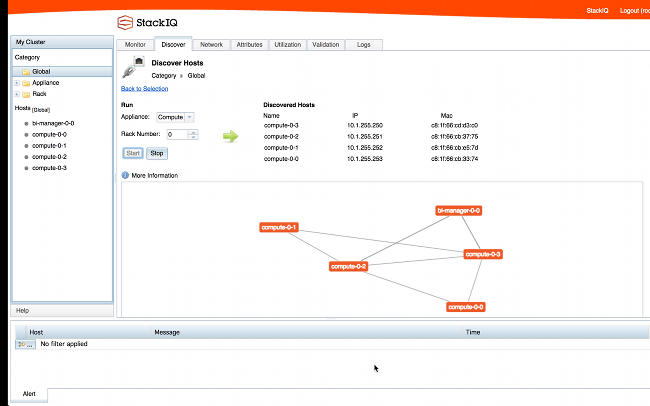Select Global in the category tree
This screenshot has height=406, width=650.
[x=62, y=72]
